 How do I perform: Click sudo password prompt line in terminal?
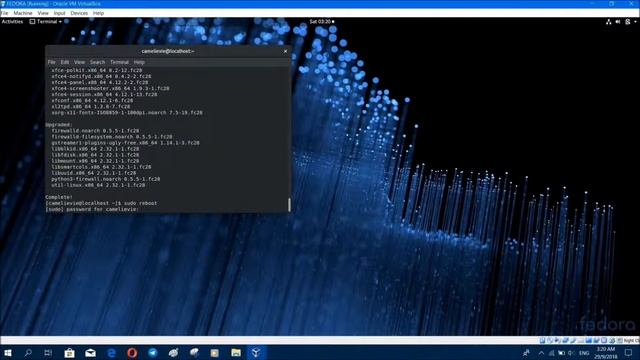[x=92, y=209]
